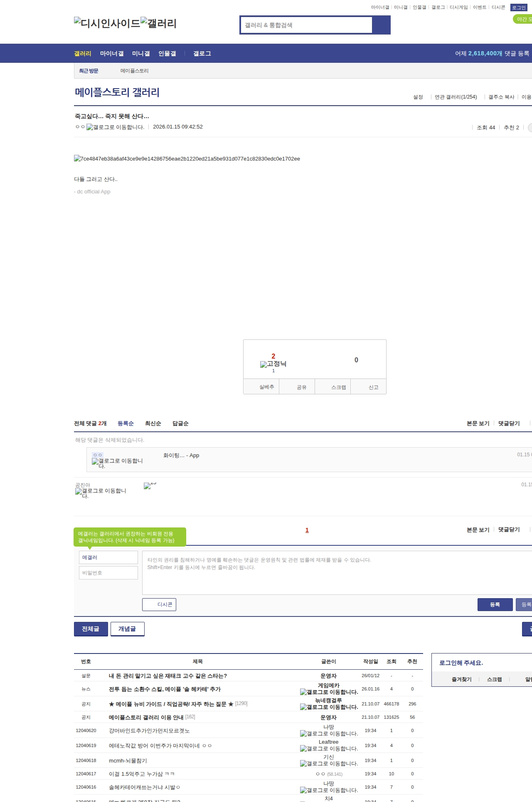
Task: Click the search button beside search field
Action: (x=381, y=25)
